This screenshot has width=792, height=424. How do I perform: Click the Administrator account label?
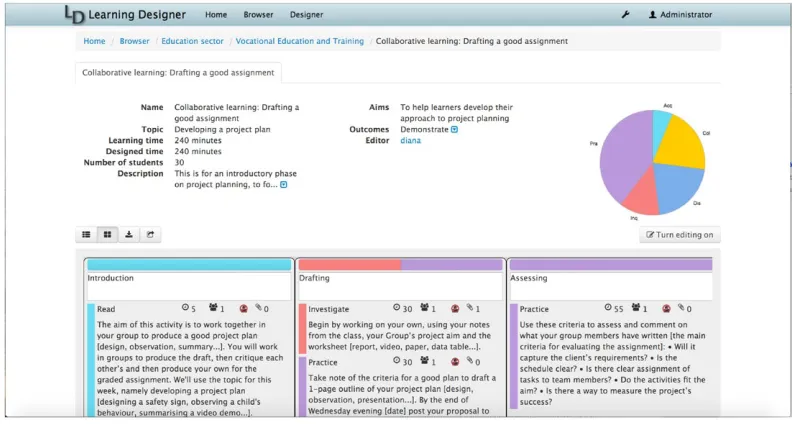(x=686, y=15)
